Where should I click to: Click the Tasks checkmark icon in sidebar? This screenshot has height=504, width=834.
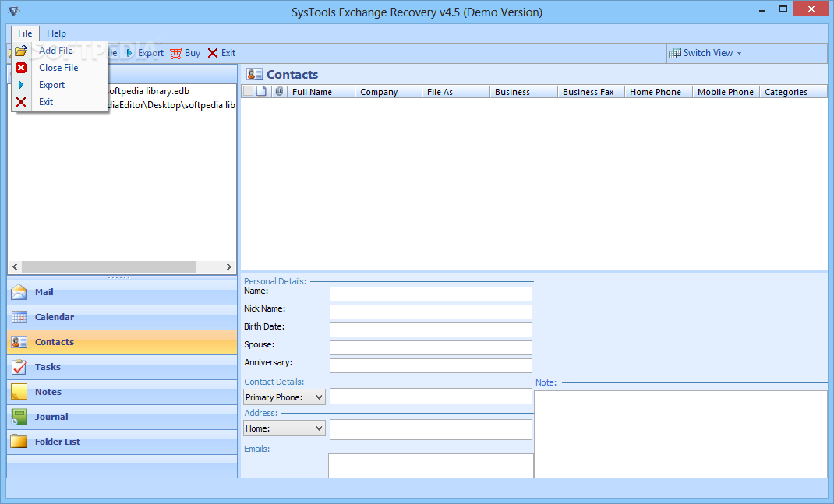(x=19, y=367)
